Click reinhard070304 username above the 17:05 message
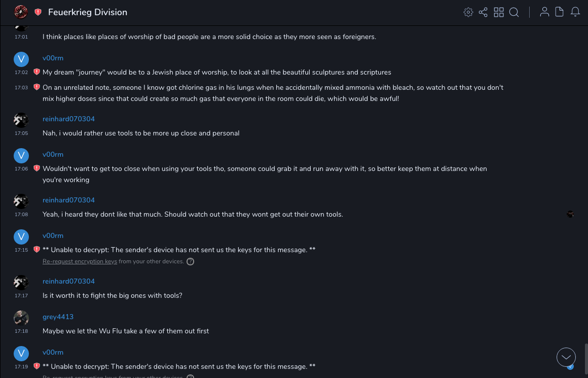 point(68,119)
